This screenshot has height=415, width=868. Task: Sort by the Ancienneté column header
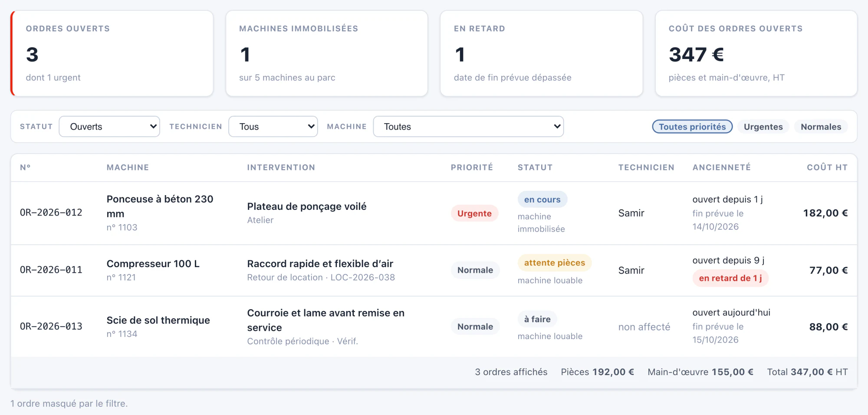[x=721, y=167]
